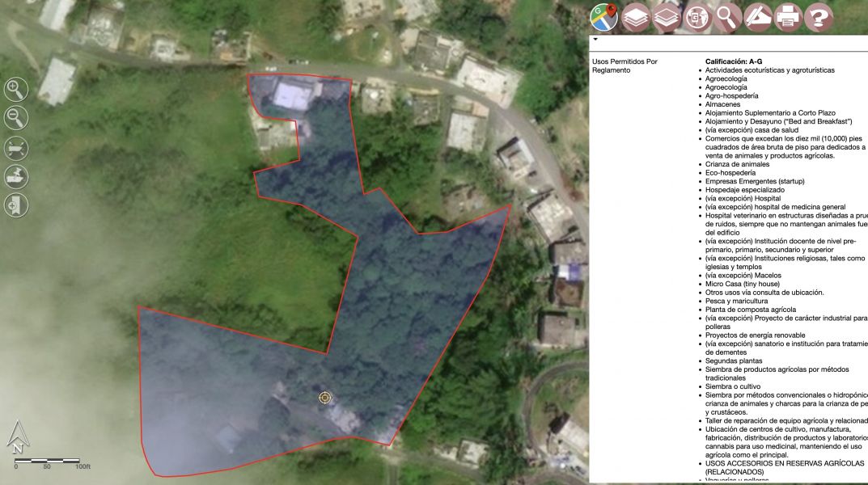The image size is (868, 485).
Task: Open the magnifying glass search tool
Action: [728, 16]
